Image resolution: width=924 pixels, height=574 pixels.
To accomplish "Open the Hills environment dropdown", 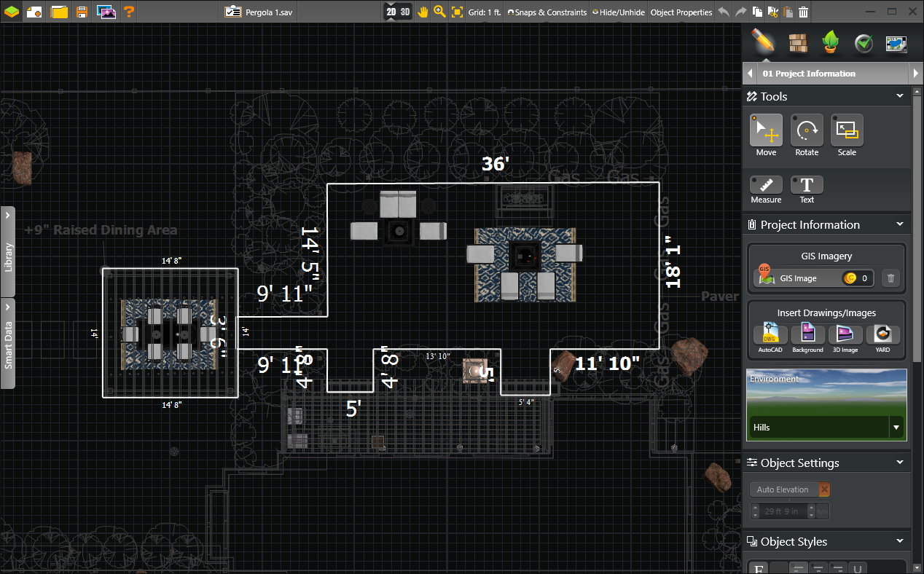I will pyautogui.click(x=896, y=428).
